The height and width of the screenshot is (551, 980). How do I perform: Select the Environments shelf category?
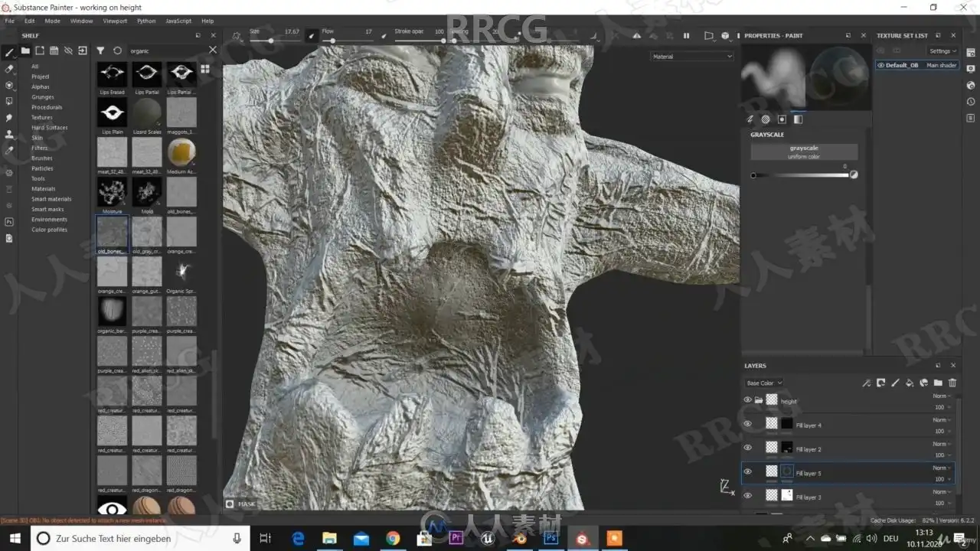(49, 219)
